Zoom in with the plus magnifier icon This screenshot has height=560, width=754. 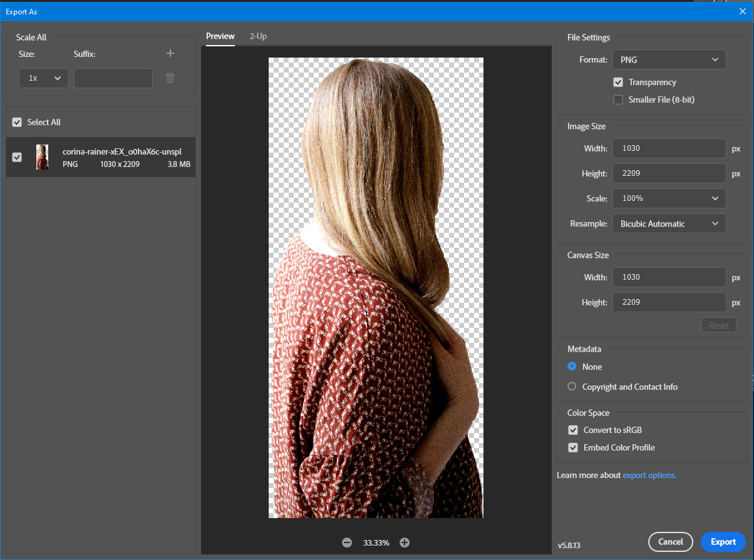(405, 542)
